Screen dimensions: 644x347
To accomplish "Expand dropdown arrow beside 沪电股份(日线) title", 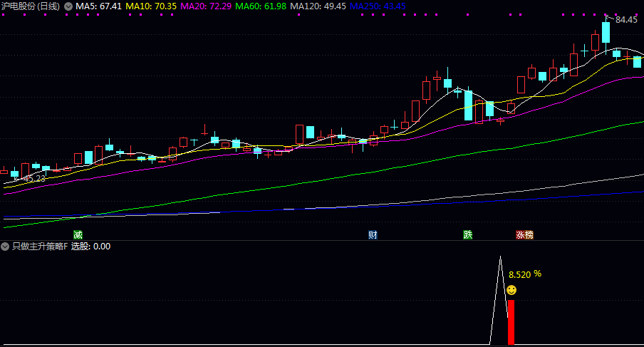I will tap(68, 6).
